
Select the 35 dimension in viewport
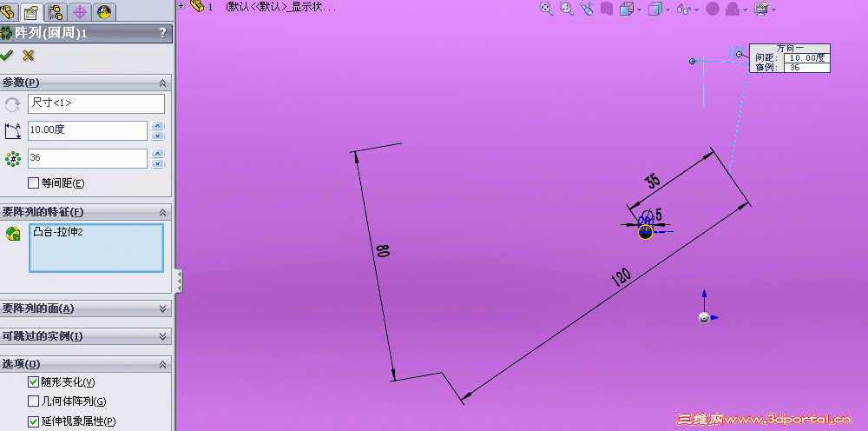pos(653,181)
